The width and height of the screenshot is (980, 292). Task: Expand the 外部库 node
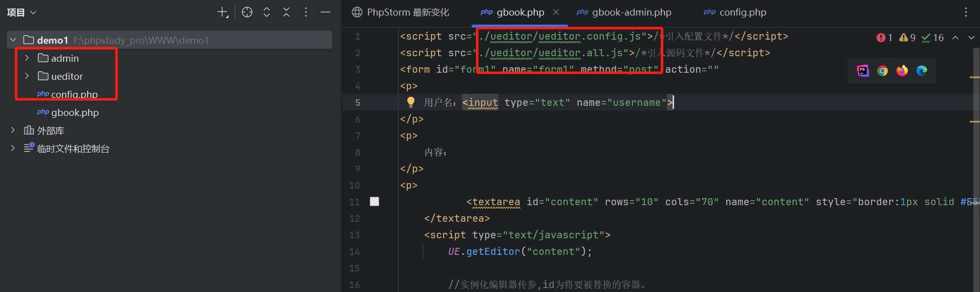(13, 130)
